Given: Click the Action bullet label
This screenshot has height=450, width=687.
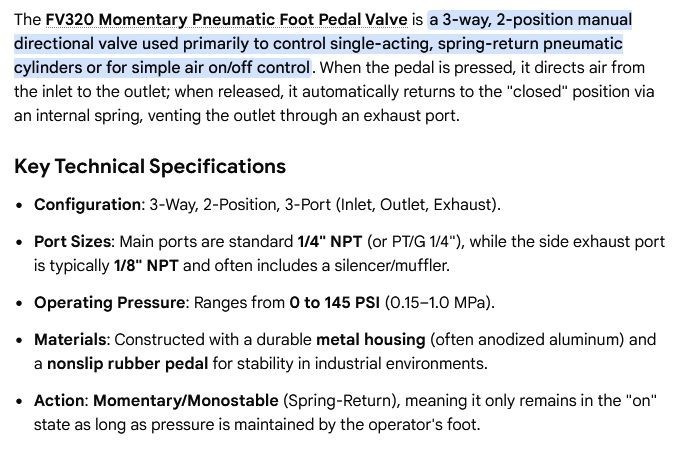Looking at the screenshot, I should tap(59, 400).
